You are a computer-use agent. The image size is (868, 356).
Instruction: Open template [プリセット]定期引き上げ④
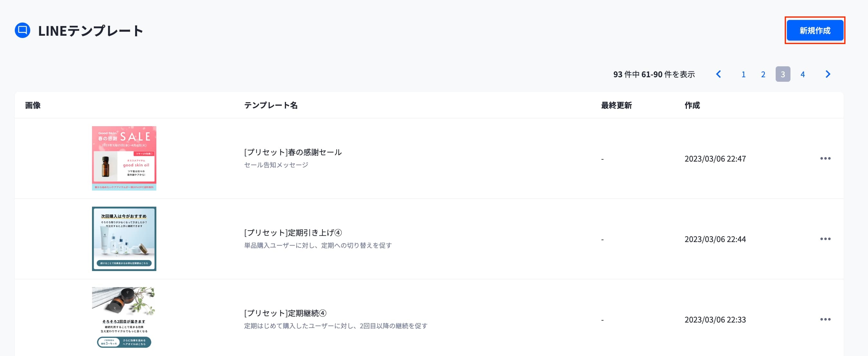click(x=292, y=233)
